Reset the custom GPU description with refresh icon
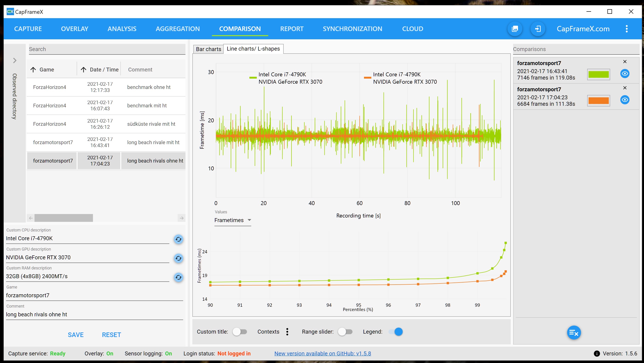Screen dimensions: 644x363 [x=178, y=258]
